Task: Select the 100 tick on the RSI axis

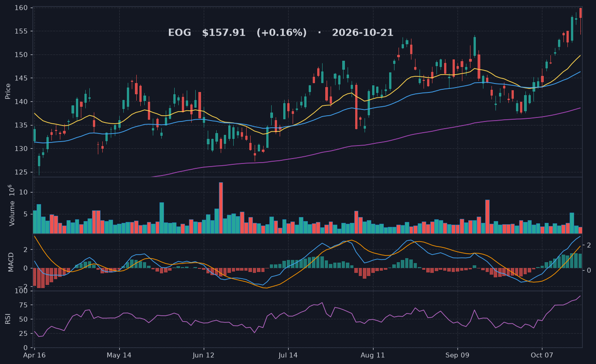Action: coord(21,292)
